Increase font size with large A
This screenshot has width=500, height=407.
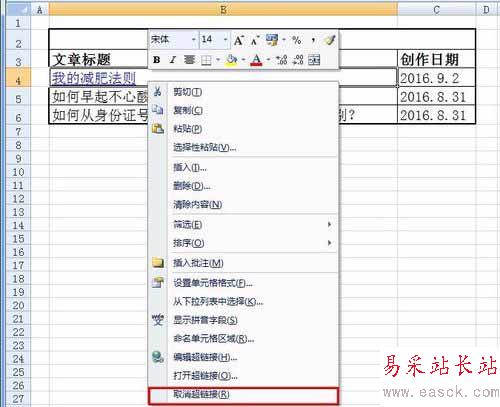coord(239,40)
